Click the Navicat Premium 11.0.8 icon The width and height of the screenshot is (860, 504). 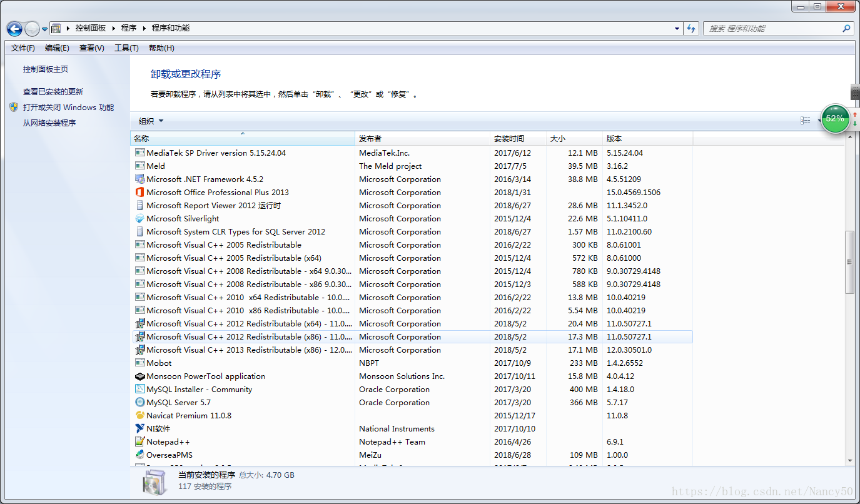click(x=140, y=415)
